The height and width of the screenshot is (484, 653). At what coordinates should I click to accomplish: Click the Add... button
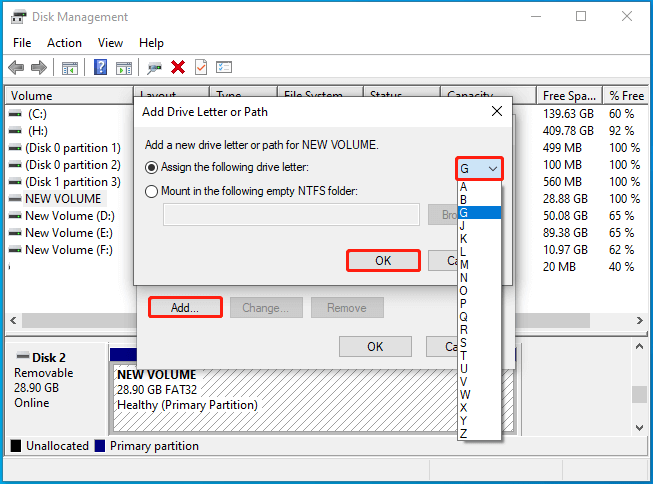coord(185,308)
